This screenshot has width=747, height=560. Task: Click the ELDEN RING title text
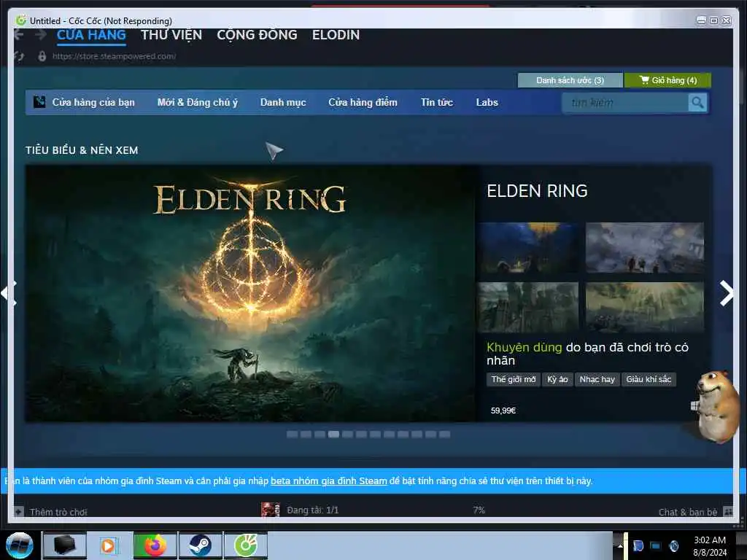point(537,191)
